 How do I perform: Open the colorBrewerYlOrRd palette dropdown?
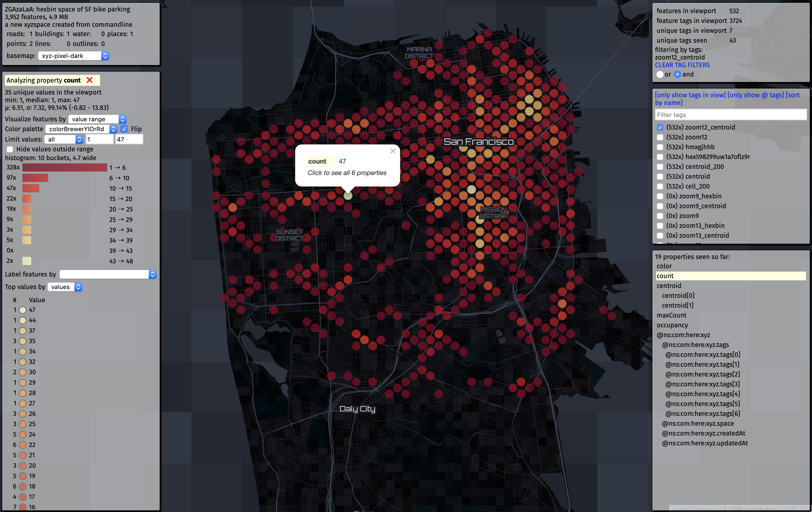(x=81, y=129)
